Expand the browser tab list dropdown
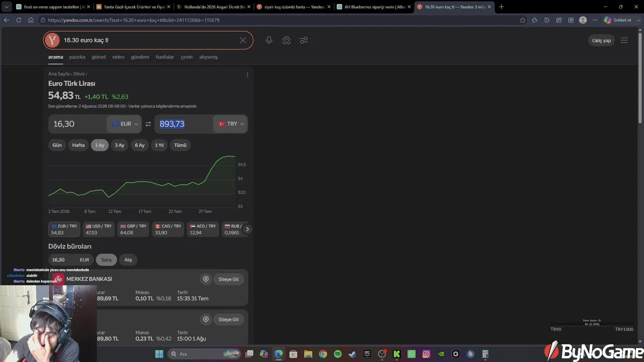The width and height of the screenshot is (644, 362). coord(7,7)
